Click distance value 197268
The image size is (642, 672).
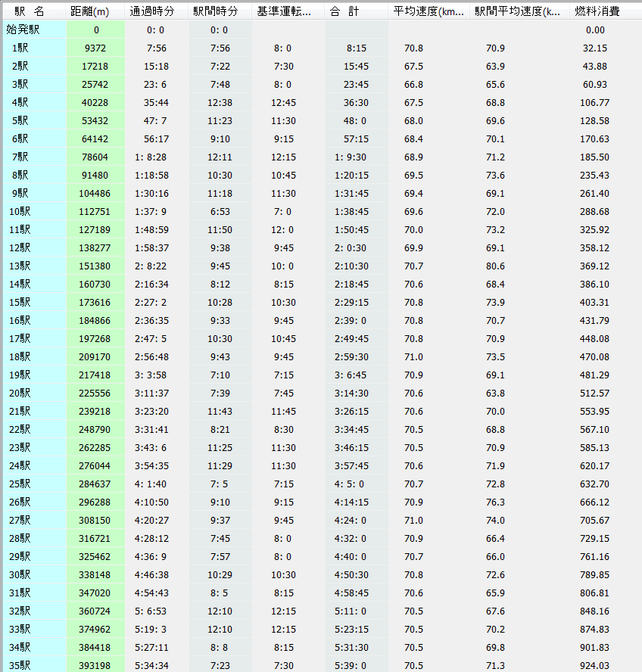tap(95, 338)
